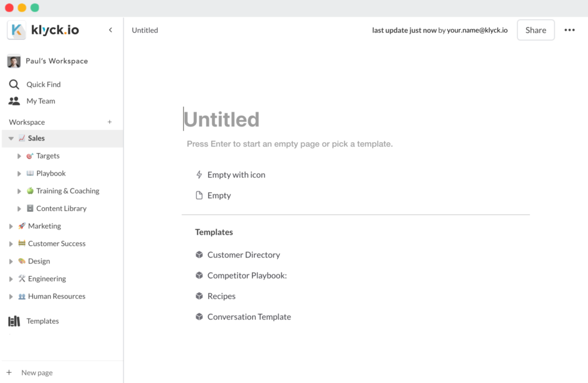Expand the Engineering section arrow
The height and width of the screenshot is (383, 588).
click(x=11, y=279)
